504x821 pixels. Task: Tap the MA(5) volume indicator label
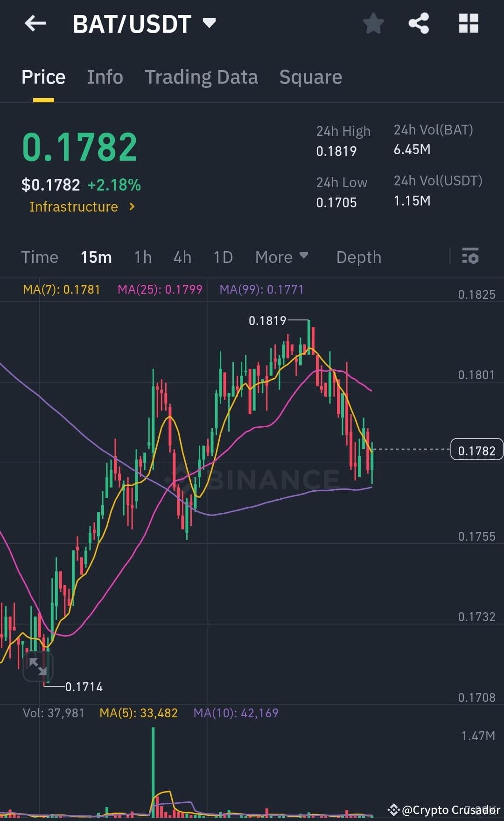tap(139, 713)
